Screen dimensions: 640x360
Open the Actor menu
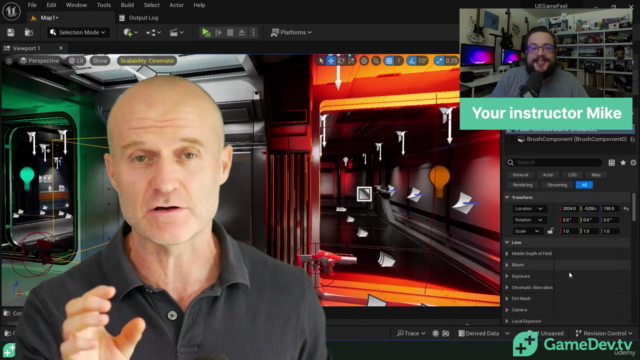pyautogui.click(x=176, y=5)
